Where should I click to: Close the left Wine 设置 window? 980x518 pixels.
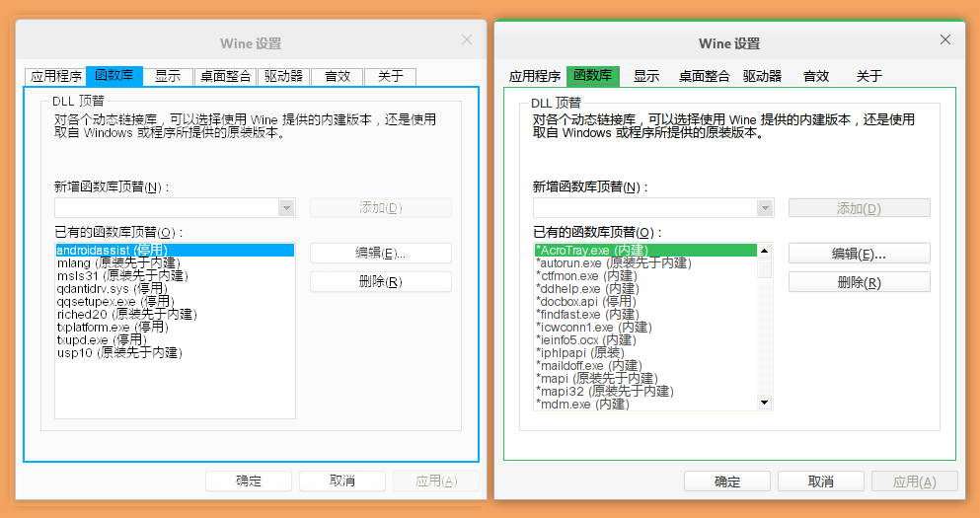click(467, 40)
